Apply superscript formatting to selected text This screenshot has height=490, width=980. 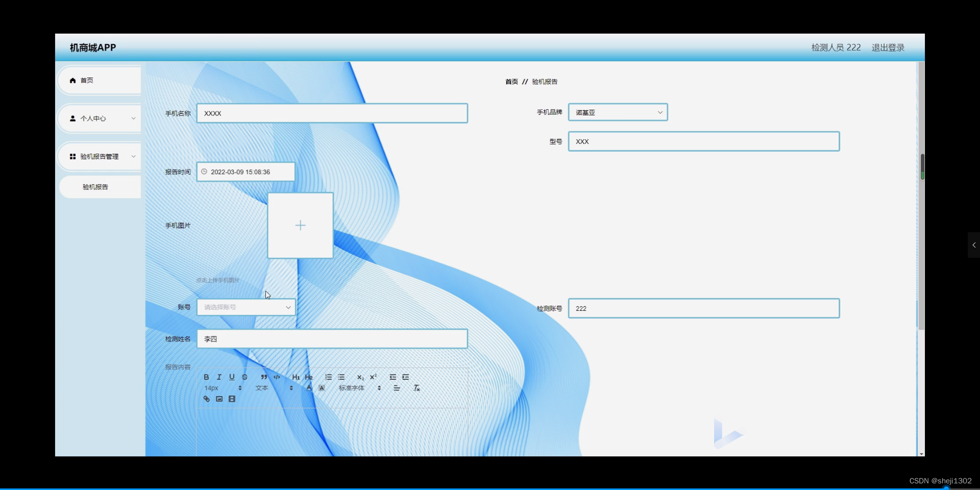(x=373, y=377)
